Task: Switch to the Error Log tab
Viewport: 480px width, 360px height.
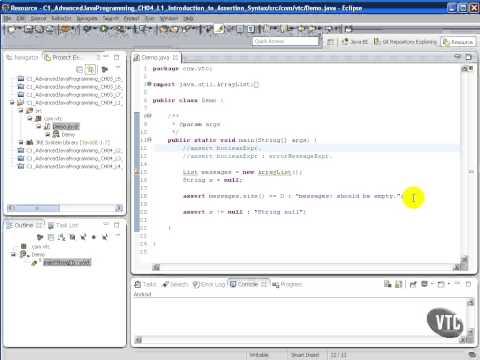Action: coord(209,284)
